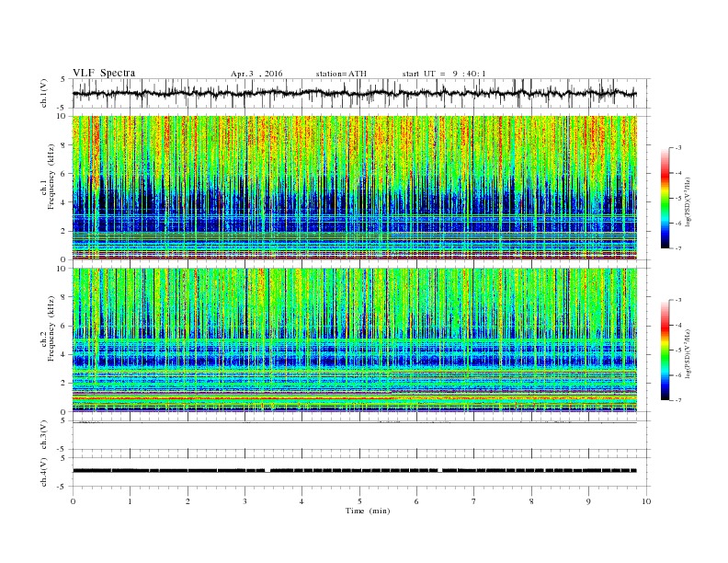This screenshot has width=728, height=563.
Task: Click the 'Time (min)' axis label
Action: 368,511
